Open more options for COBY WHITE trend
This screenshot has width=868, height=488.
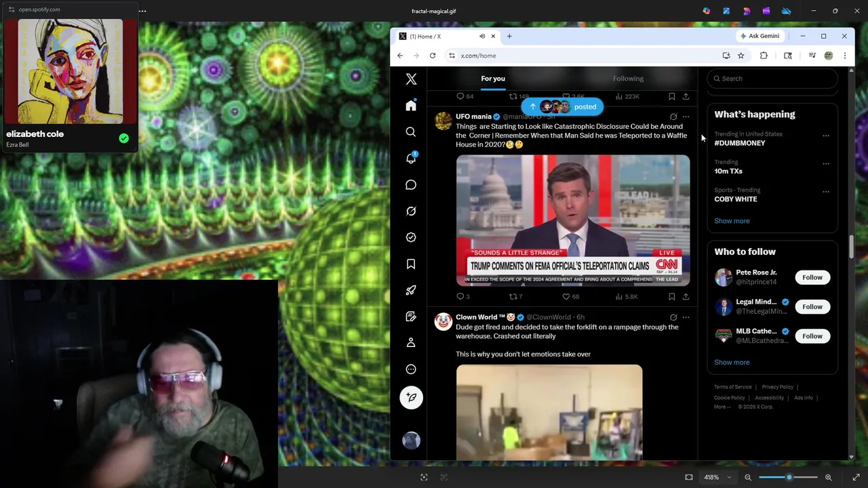(826, 192)
